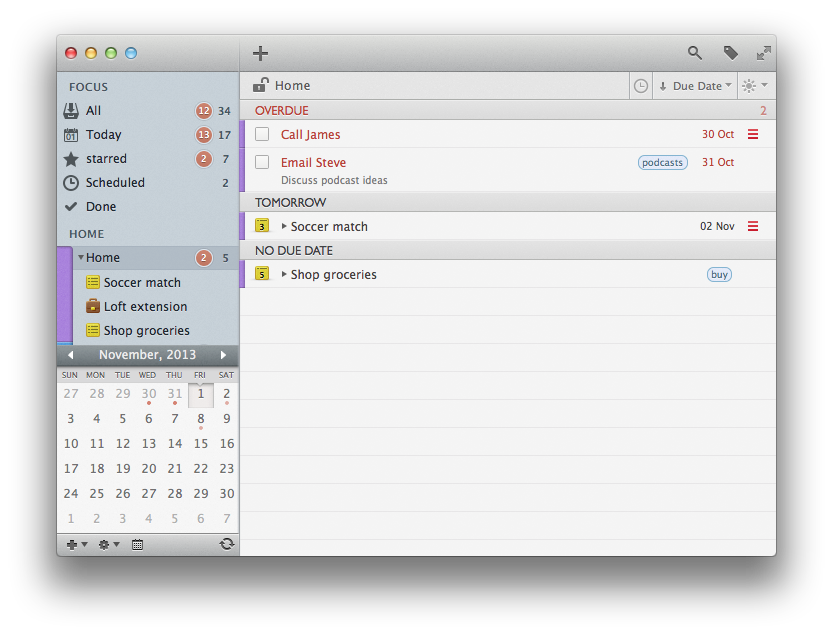
Task: Select November 22 in the calendar
Action: [201, 469]
